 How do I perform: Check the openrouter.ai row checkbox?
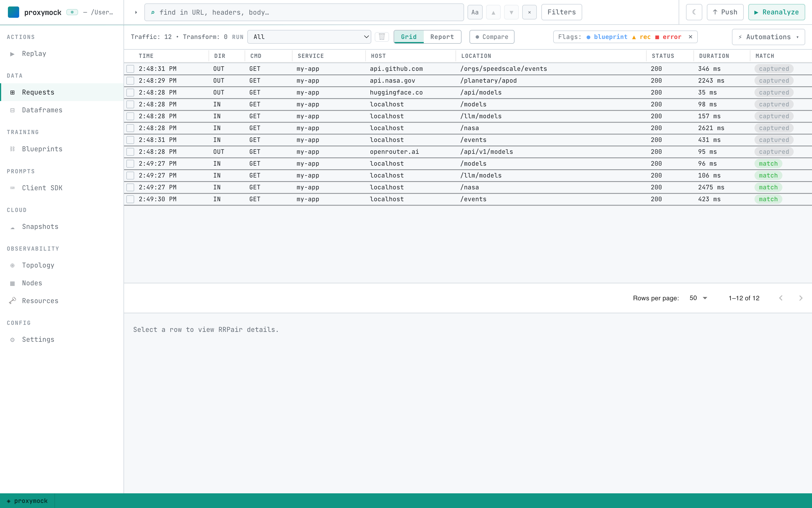tap(131, 152)
